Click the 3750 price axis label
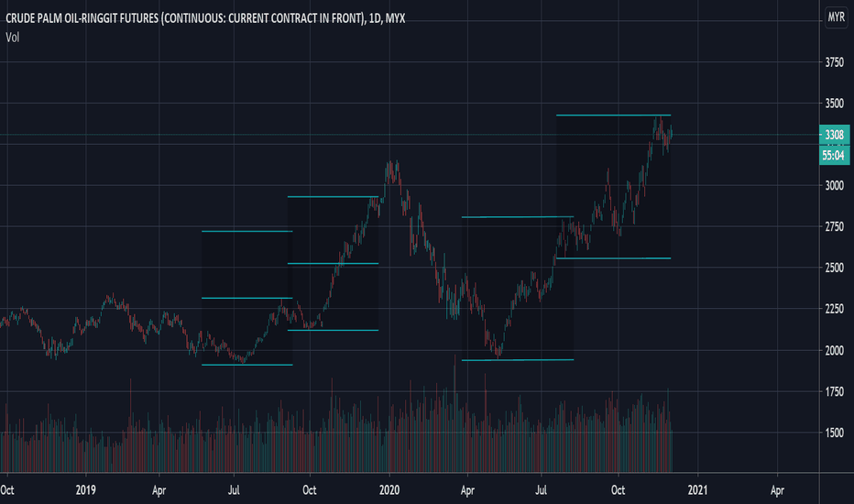 point(834,62)
